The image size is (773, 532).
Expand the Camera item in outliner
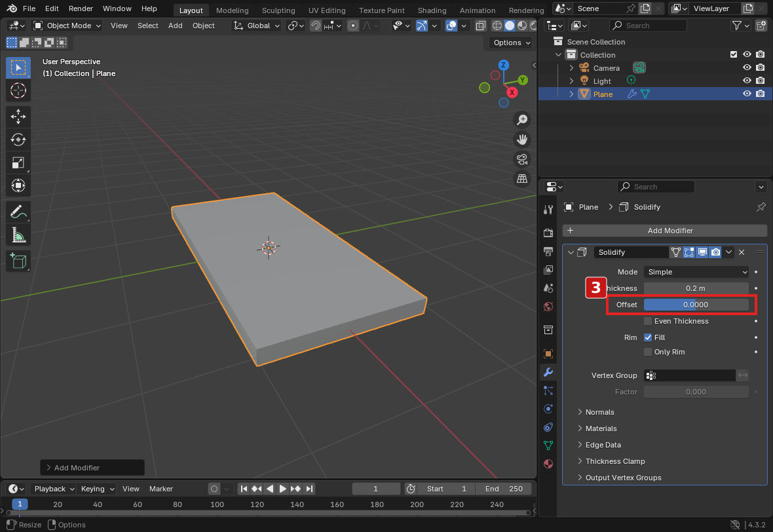(571, 67)
